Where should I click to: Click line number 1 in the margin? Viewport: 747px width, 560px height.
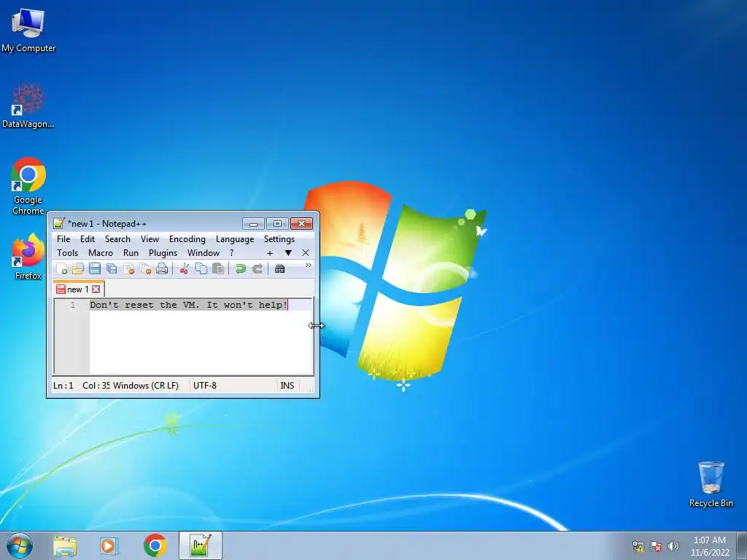(73, 305)
